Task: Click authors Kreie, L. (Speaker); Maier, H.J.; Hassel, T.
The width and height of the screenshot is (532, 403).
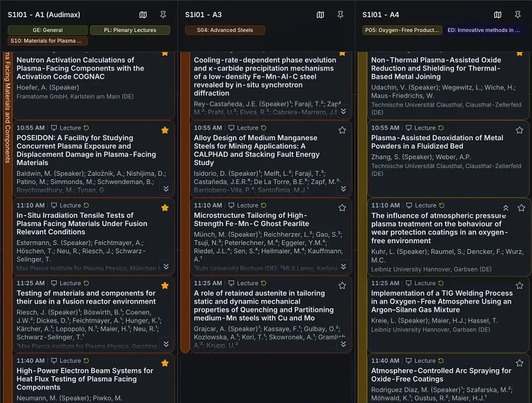Action: point(434,320)
